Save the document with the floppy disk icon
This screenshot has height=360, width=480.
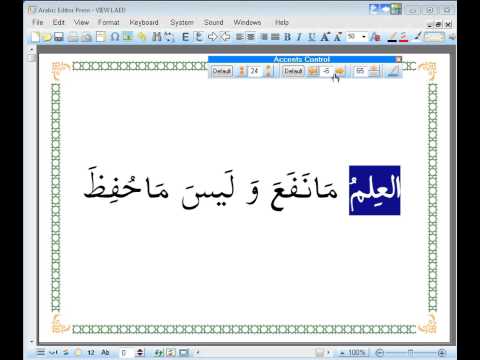pos(59,37)
